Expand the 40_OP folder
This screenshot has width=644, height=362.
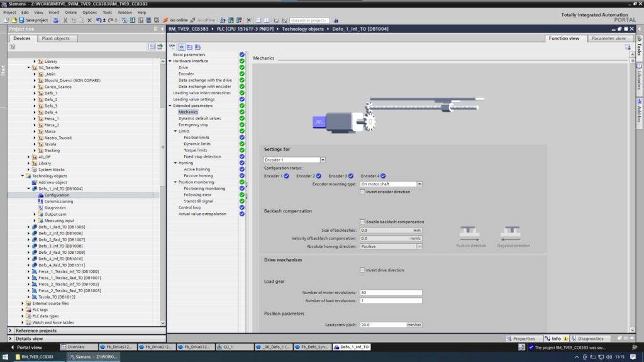tap(29, 156)
